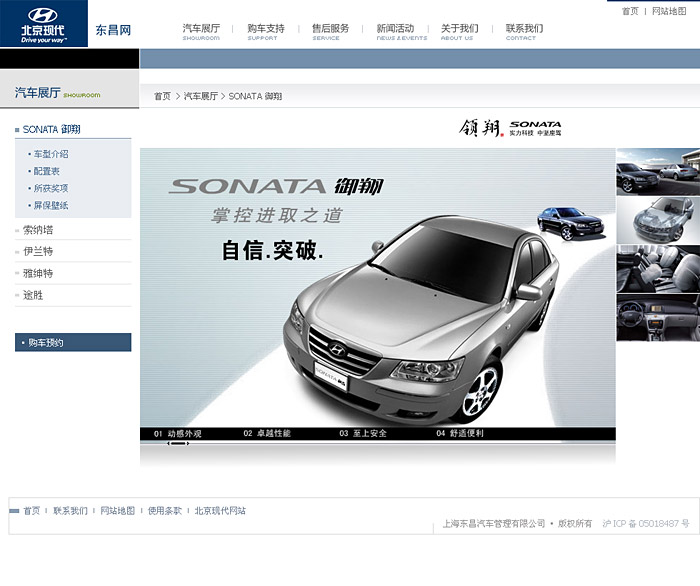Open the 新闻活动 News & Events menu

[401, 32]
